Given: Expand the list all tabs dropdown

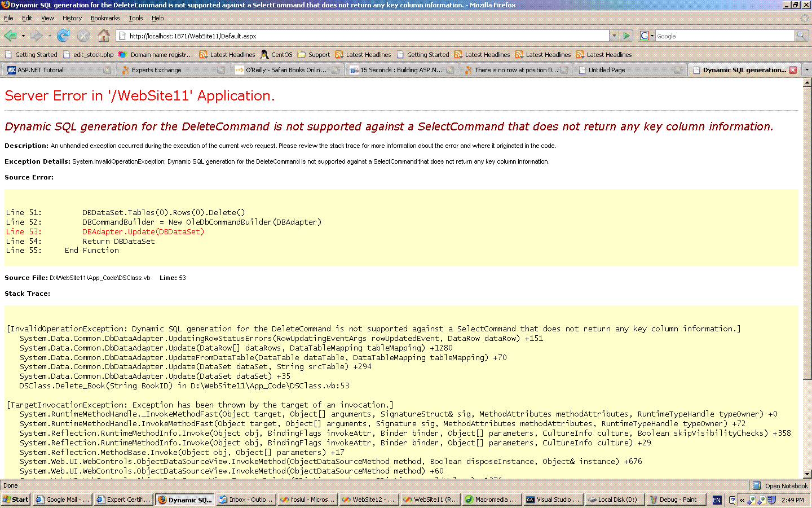Looking at the screenshot, I should pos(807,70).
